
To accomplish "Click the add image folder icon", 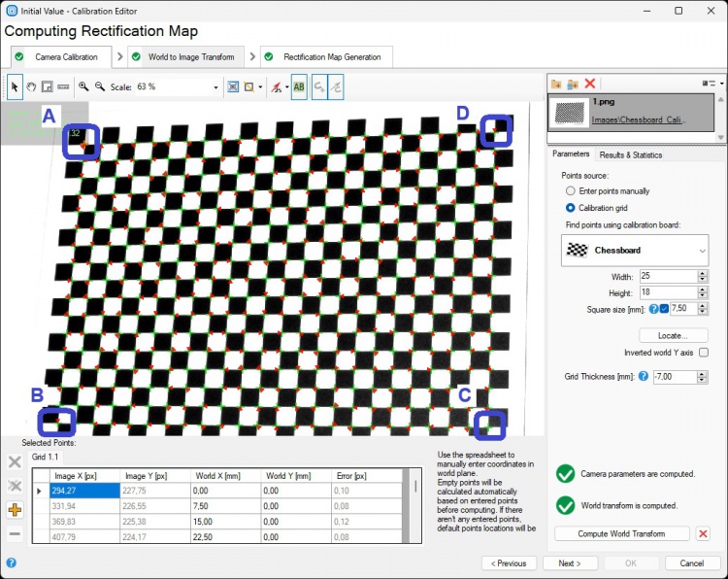I will [x=556, y=85].
